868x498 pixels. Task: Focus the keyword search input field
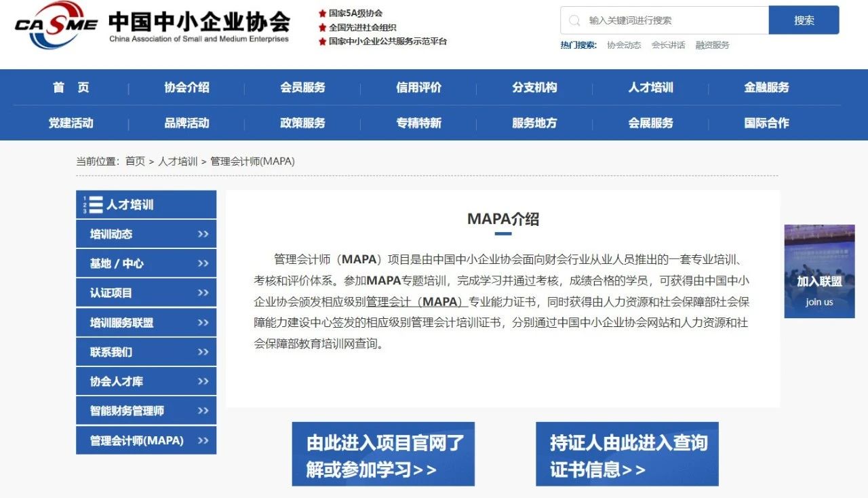pyautogui.click(x=665, y=20)
